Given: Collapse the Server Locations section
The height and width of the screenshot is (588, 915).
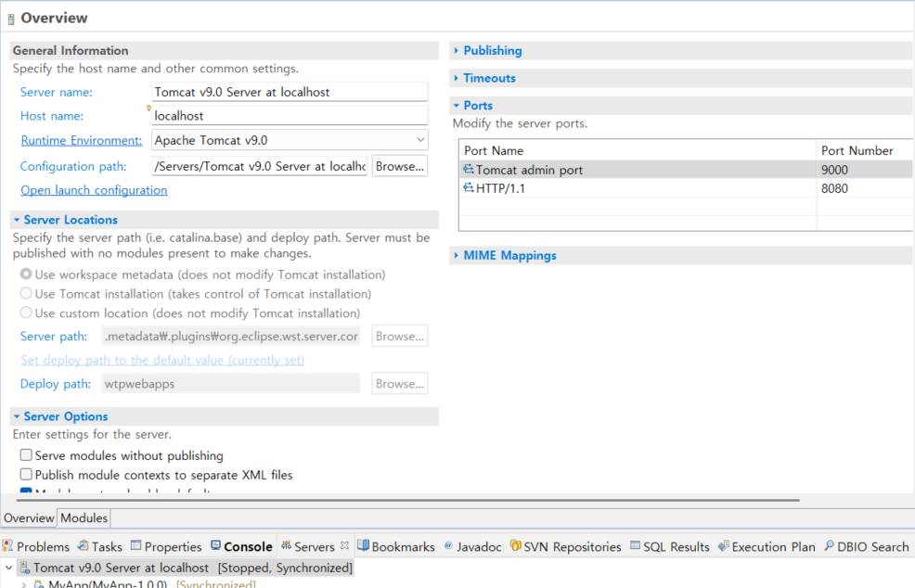Looking at the screenshot, I should point(17,220).
